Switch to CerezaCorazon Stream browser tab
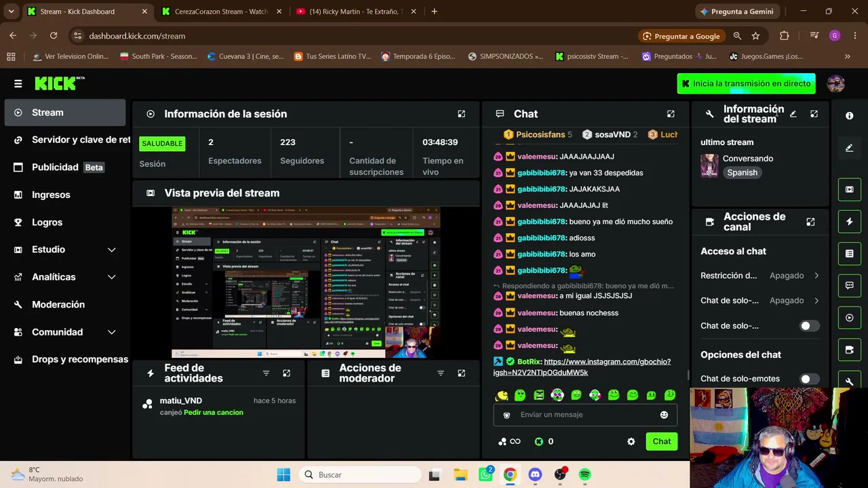The image size is (868, 488). [220, 12]
